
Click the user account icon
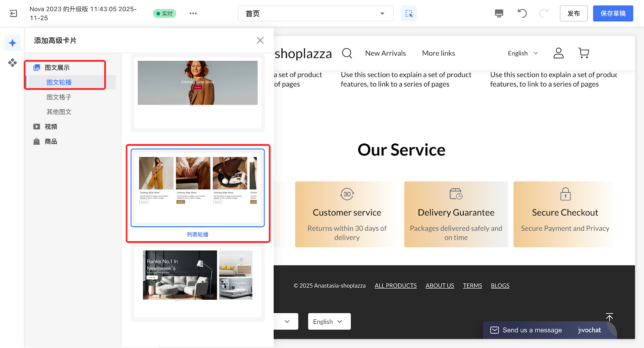[558, 53]
